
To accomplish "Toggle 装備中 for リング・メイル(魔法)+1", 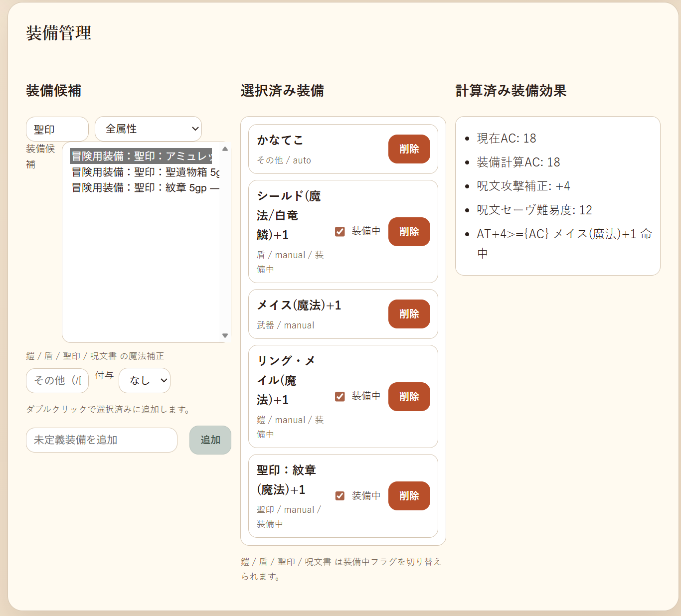I will 340,396.
